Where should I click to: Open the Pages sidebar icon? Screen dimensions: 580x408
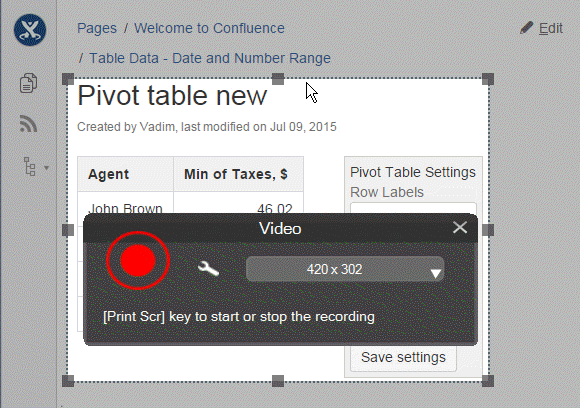[28, 83]
